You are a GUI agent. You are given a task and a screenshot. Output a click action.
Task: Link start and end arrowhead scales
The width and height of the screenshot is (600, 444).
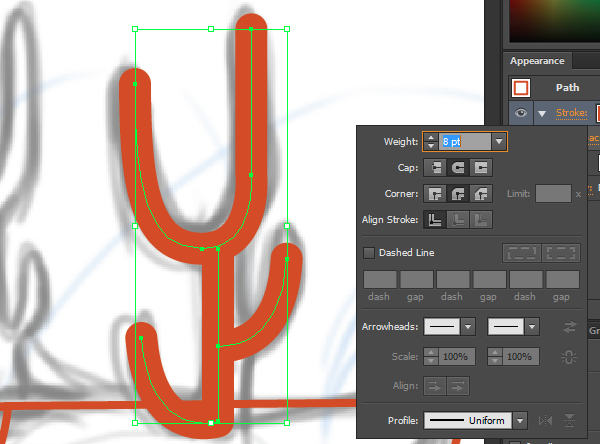pos(569,357)
